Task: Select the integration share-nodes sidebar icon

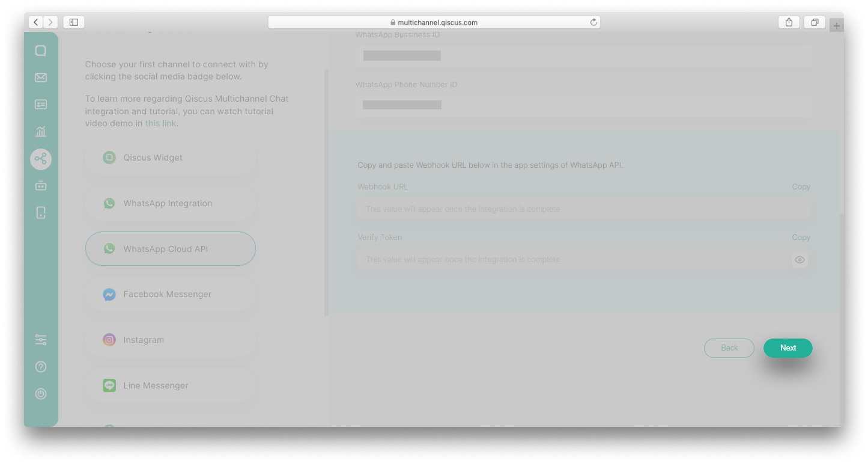Action: pyautogui.click(x=41, y=159)
